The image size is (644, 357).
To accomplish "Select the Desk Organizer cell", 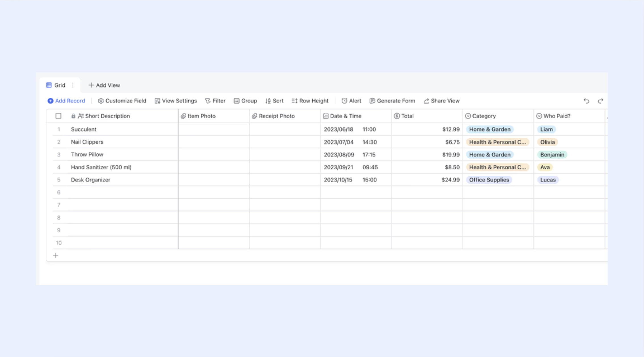I will 123,180.
